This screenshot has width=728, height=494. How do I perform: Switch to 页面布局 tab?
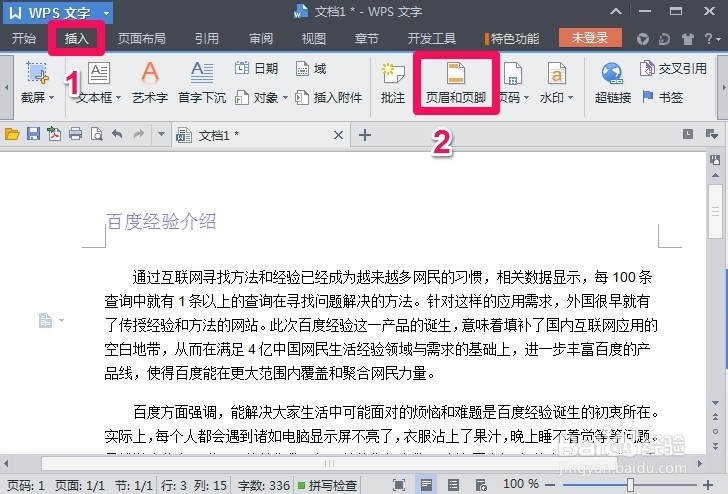(x=141, y=38)
